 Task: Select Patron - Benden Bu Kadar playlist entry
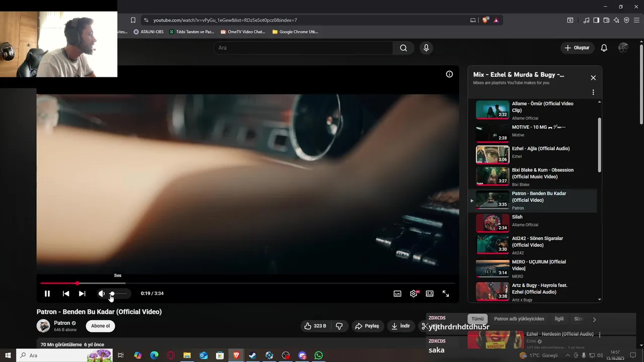pos(533,200)
